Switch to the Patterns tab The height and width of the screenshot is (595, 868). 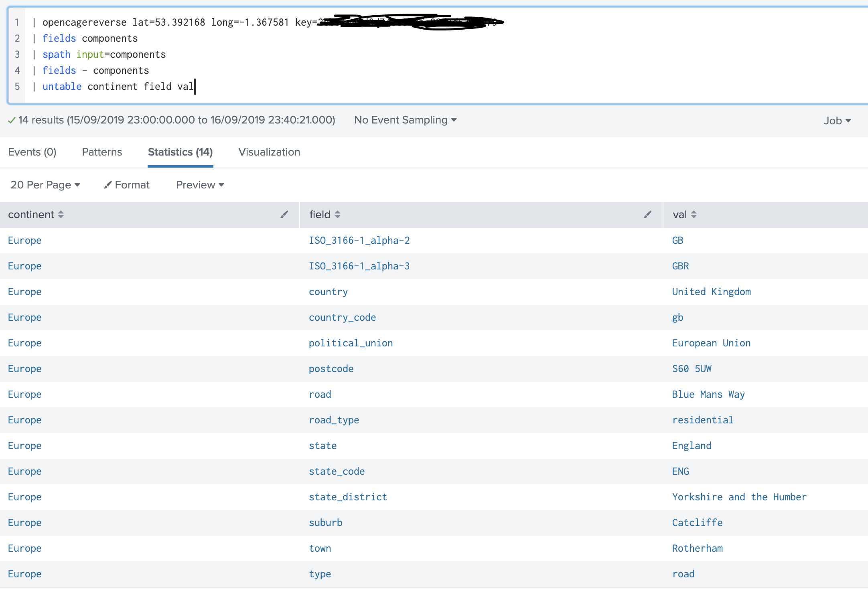point(102,152)
